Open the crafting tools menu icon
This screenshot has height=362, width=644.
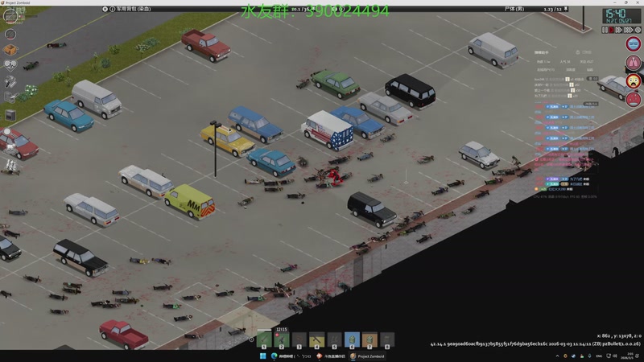point(10,82)
